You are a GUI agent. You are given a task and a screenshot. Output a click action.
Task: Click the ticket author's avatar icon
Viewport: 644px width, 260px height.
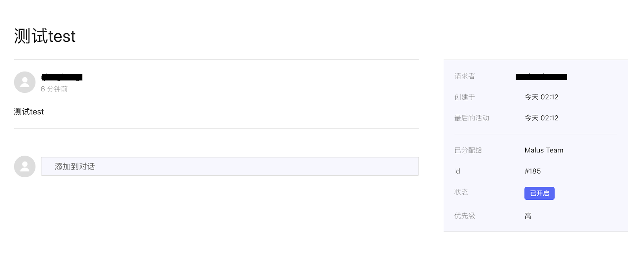tap(25, 82)
